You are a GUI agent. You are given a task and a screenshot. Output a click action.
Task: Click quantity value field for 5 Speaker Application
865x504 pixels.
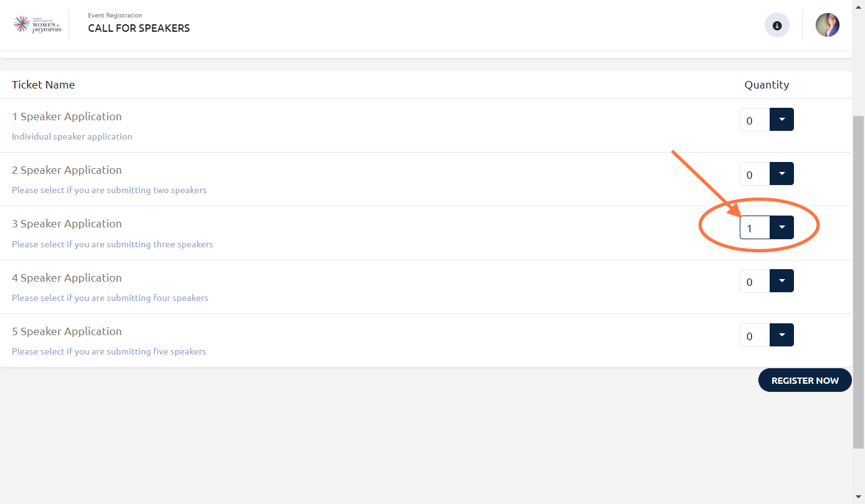[x=755, y=335]
